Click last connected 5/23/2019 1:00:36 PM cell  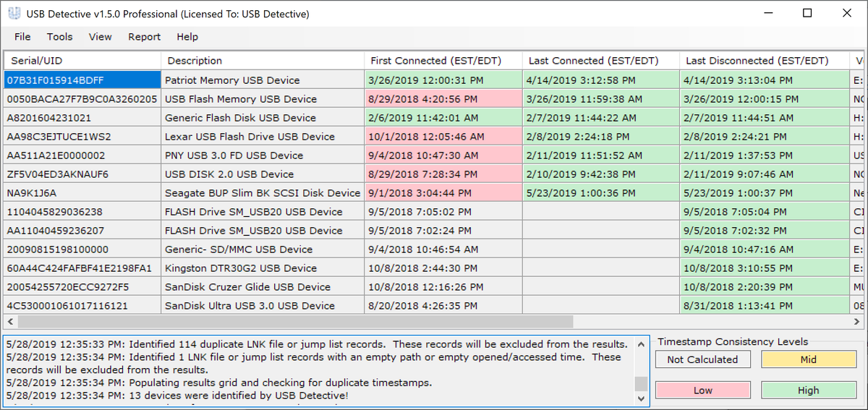(600, 193)
